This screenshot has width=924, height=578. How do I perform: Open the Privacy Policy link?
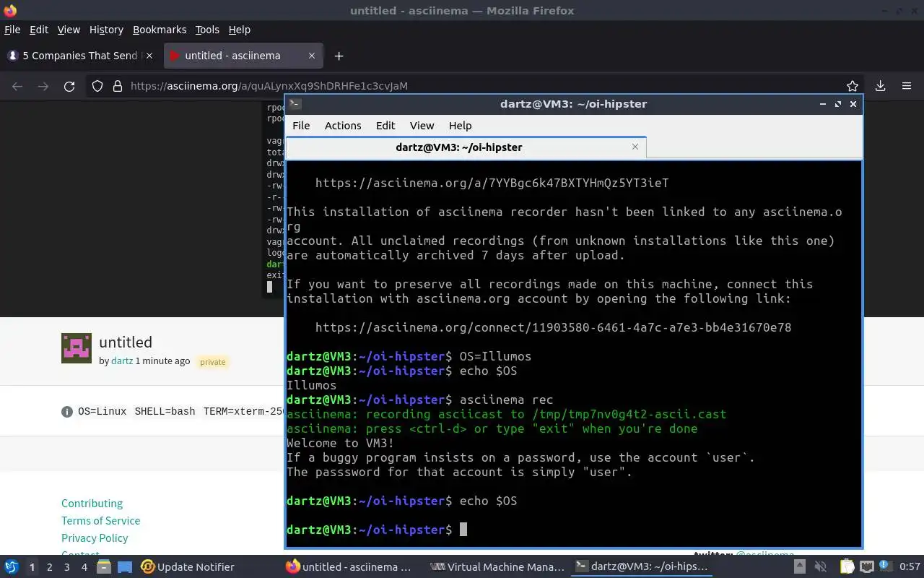(95, 538)
